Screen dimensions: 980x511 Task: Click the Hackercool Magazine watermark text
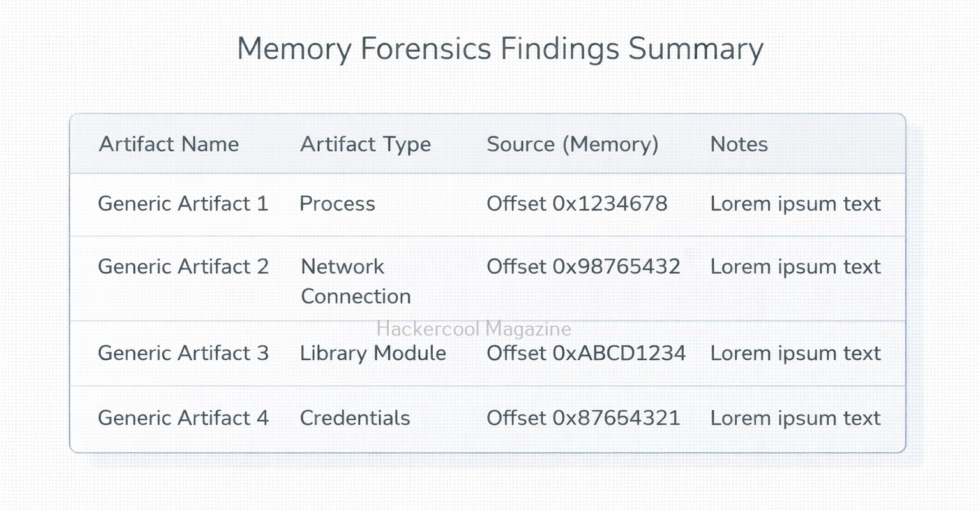coord(474,329)
